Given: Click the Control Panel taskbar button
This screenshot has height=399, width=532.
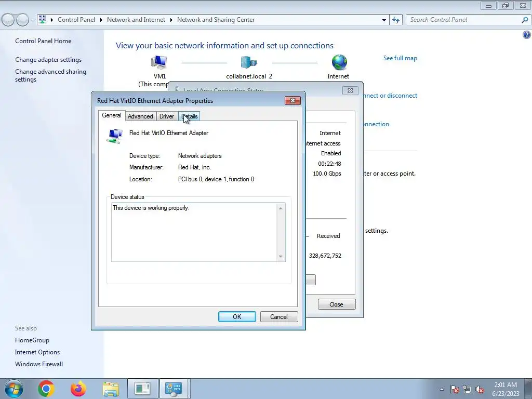Looking at the screenshot, I should coord(174,389).
